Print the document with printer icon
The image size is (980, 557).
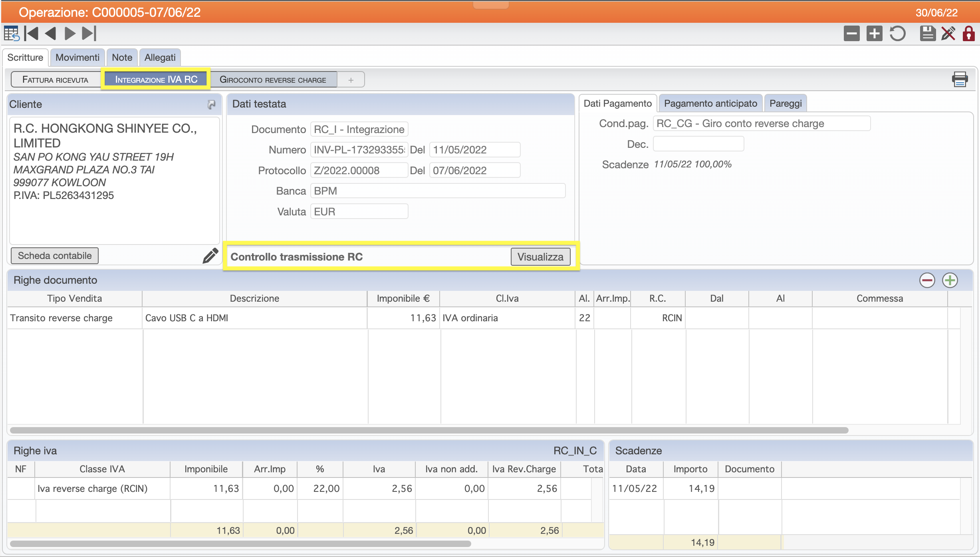tap(960, 80)
